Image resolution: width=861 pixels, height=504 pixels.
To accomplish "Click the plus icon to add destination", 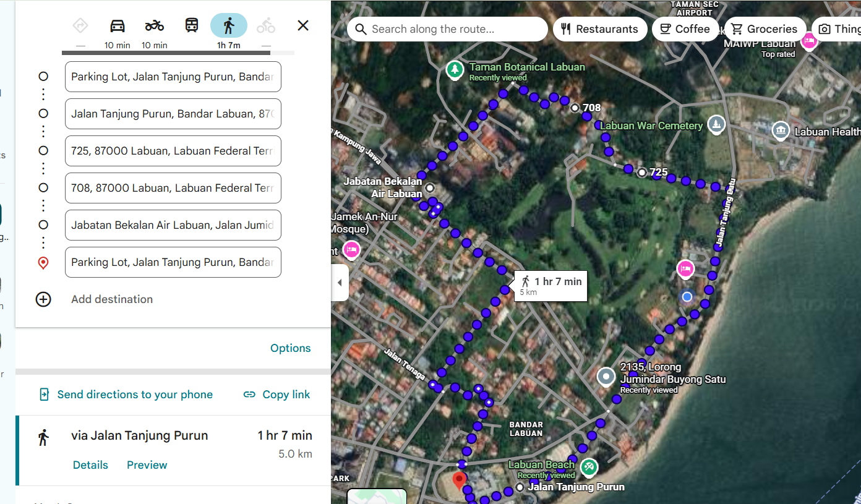I will pos(43,299).
